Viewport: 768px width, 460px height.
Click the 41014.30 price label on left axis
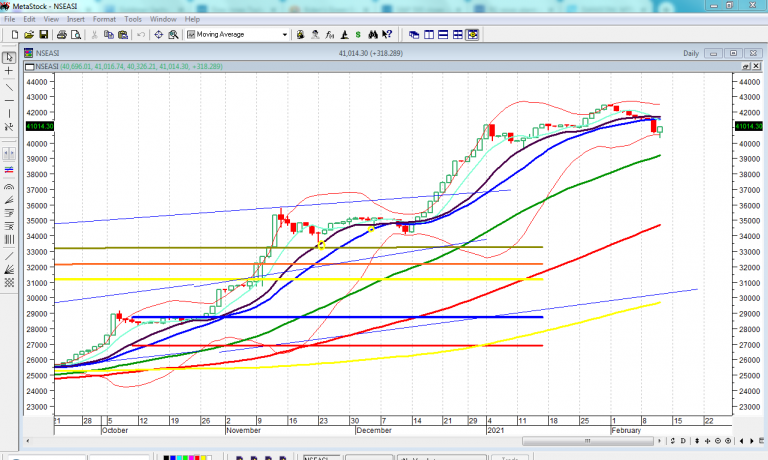pyautogui.click(x=39, y=126)
